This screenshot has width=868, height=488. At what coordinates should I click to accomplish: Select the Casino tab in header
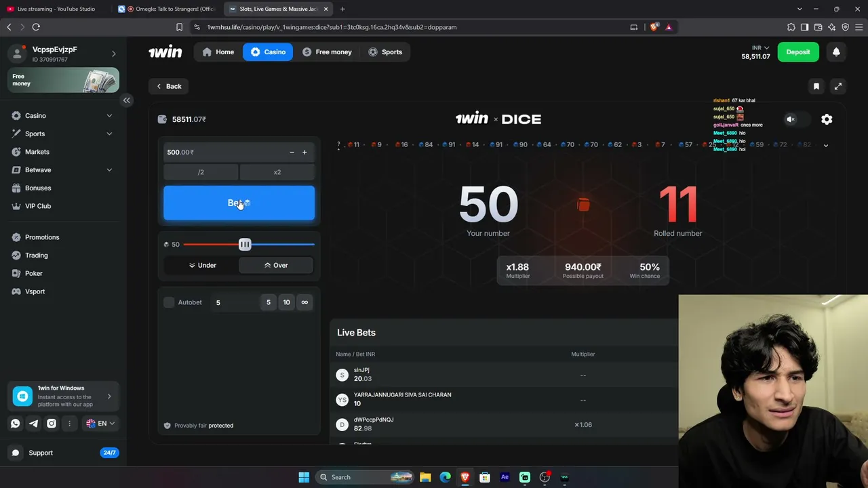coord(268,52)
